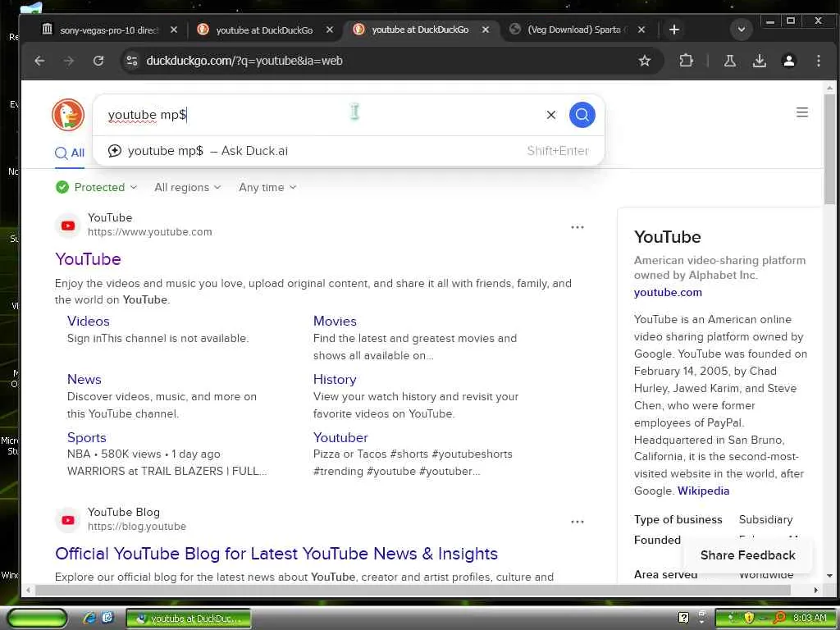Screen dimensions: 840x630
Task: Open youtube.com link in the info panel
Action: (668, 293)
